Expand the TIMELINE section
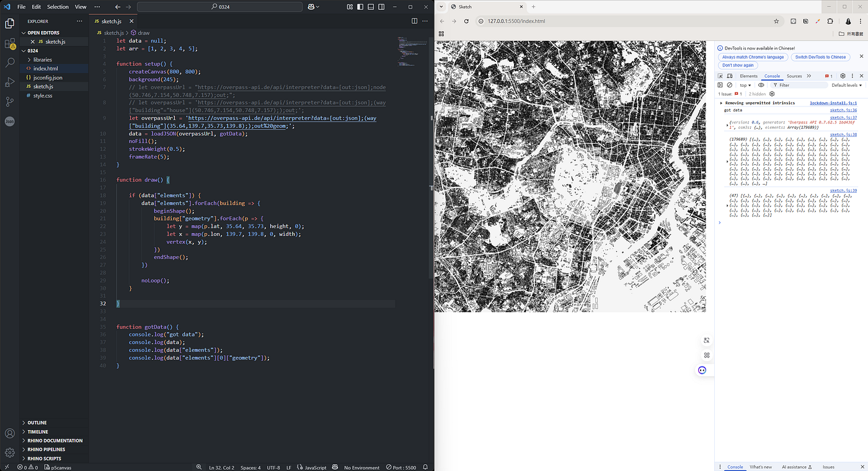The width and height of the screenshot is (868, 471). click(x=55, y=431)
